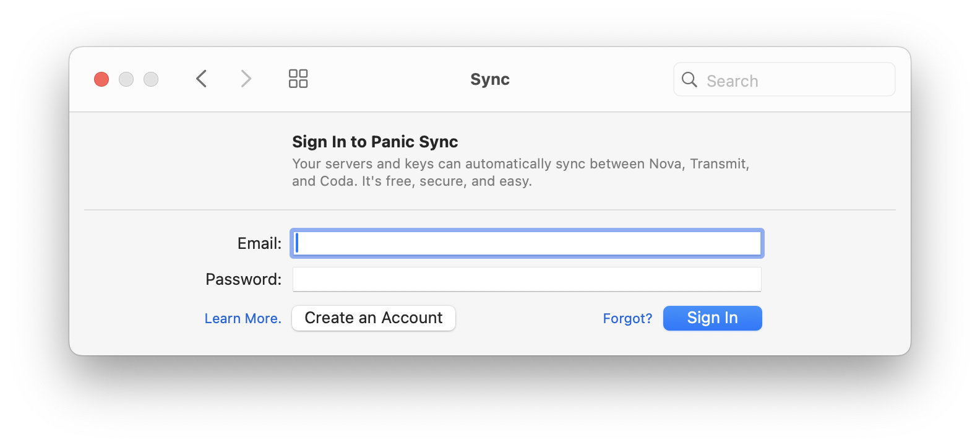Click the Sign In to Panic Sync heading
Viewport: 980px width, 447px height.
tap(375, 142)
